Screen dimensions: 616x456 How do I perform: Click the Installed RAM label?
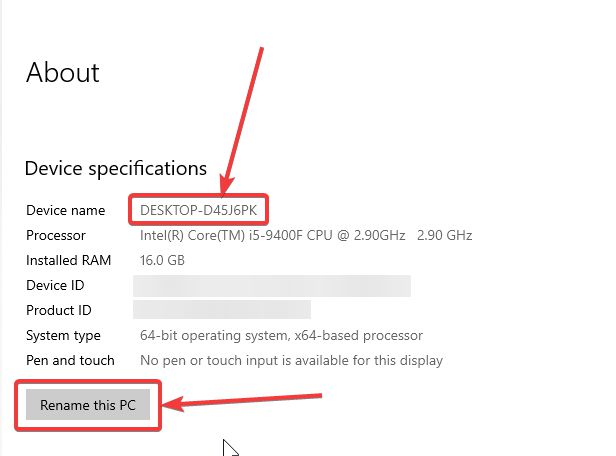(68, 260)
